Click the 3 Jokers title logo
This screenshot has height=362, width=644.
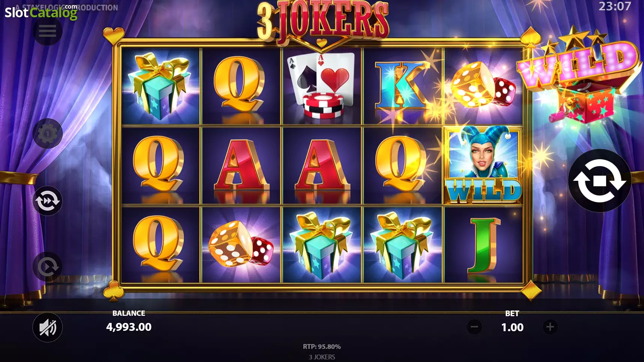click(323, 21)
